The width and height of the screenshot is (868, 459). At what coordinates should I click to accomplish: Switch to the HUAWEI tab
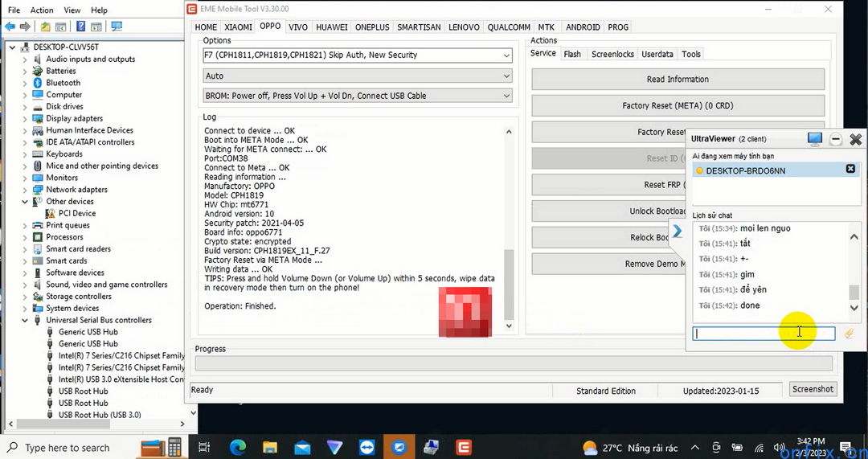coord(332,27)
